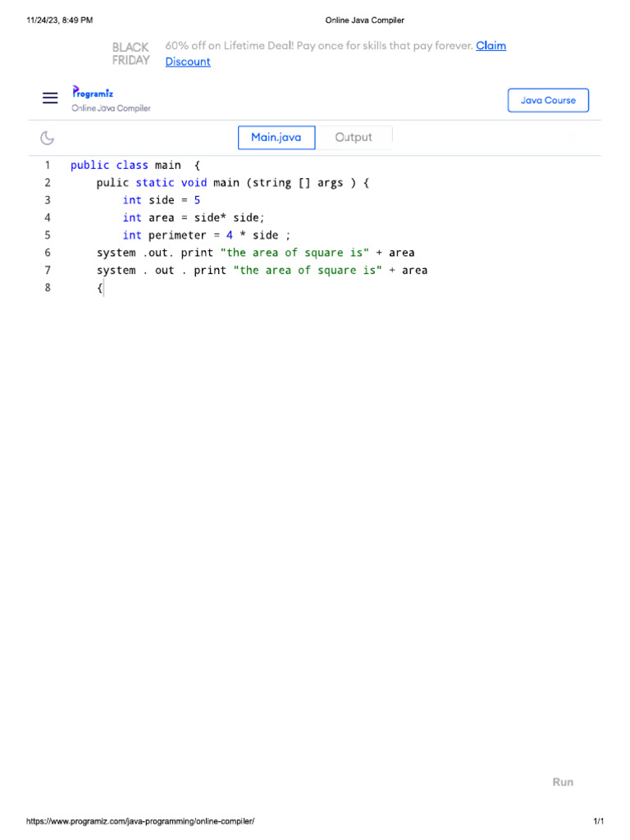Click the 'int area = side* side;' line
Image resolution: width=630 pixels, height=840 pixels.
[194, 217]
